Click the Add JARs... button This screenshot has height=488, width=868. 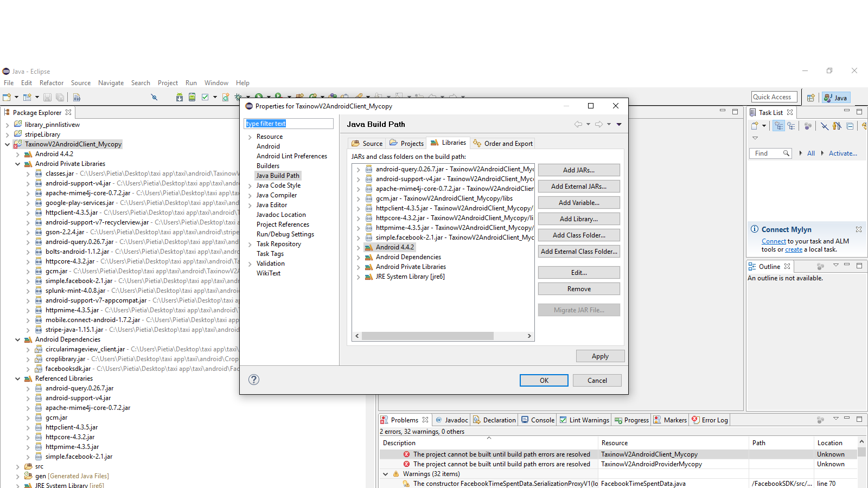(x=579, y=170)
